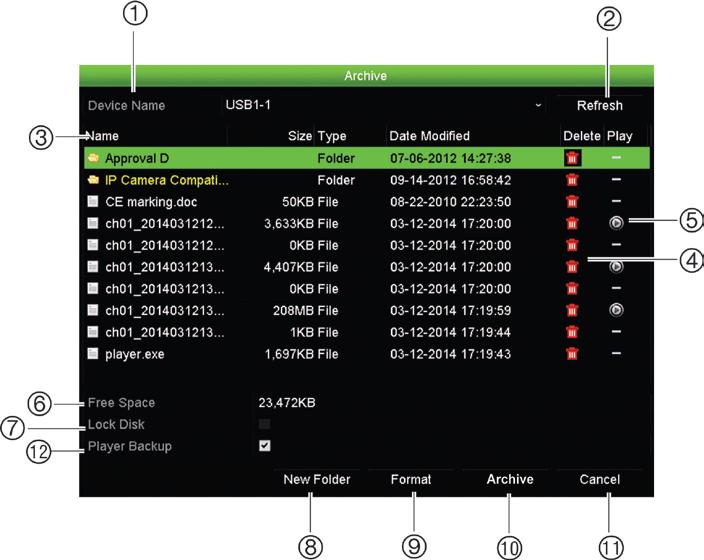Click date 09-14-2012 16:58:42
The width and height of the screenshot is (704, 560).
point(450,180)
